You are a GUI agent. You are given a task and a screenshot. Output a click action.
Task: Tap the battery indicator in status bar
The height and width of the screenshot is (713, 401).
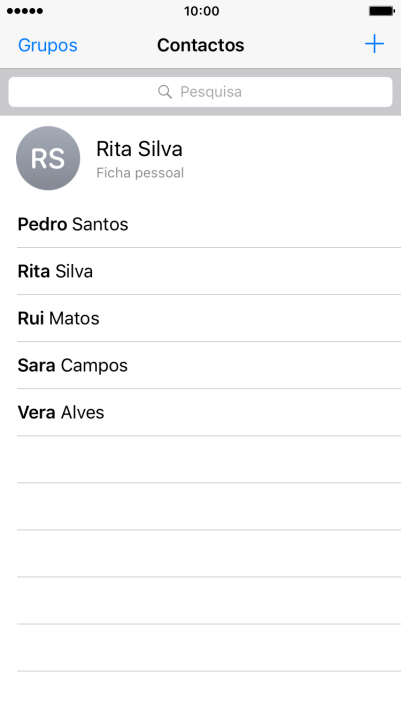tap(381, 11)
